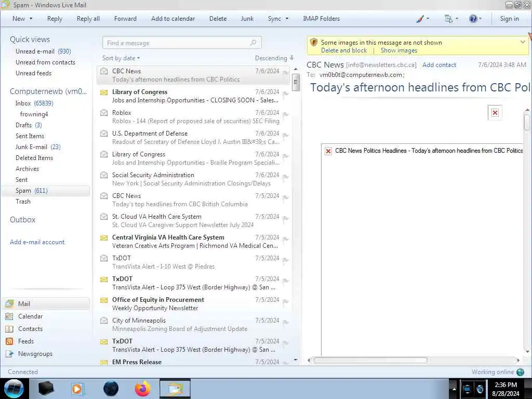Open the Newsgroups icon
The width and height of the screenshot is (532, 399).
(9, 354)
